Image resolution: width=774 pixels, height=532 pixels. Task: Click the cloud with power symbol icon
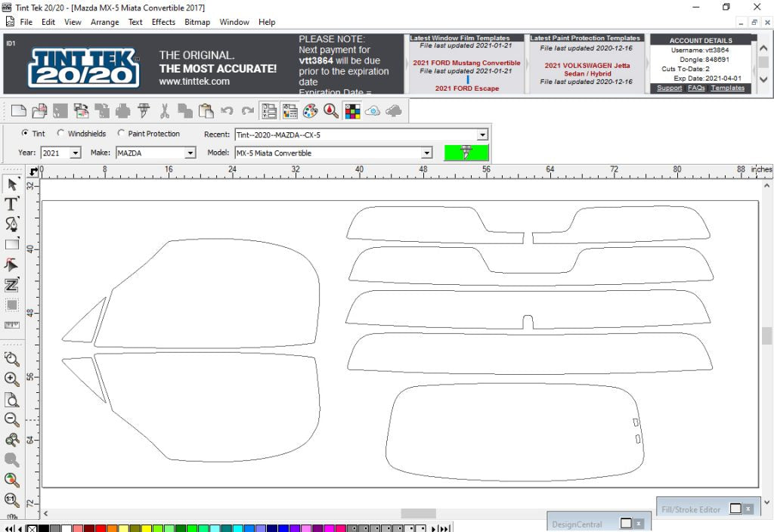pos(373,111)
